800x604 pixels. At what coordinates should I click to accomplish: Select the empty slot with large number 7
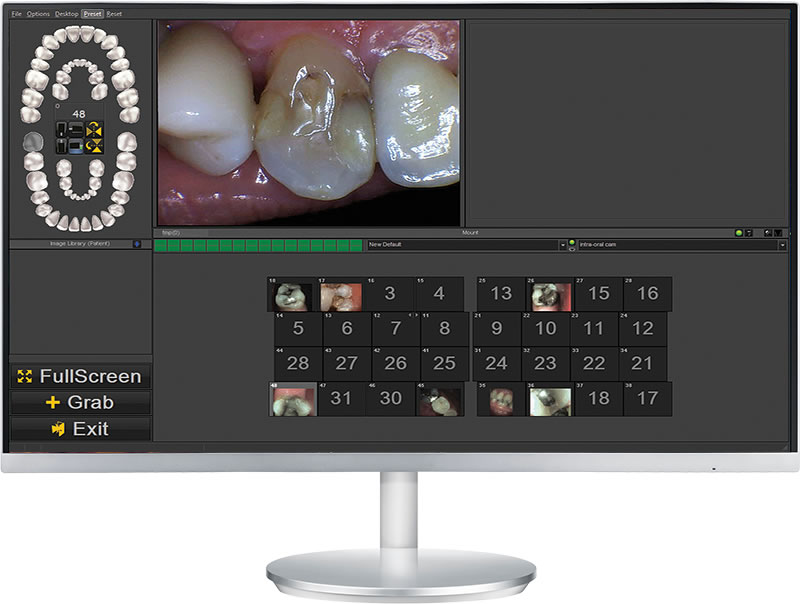tap(396, 329)
